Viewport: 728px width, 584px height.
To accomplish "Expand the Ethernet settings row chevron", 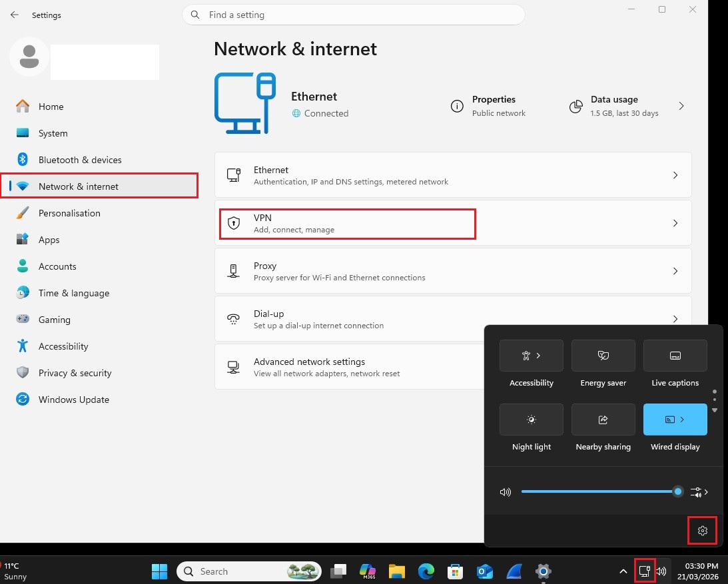I will point(675,175).
